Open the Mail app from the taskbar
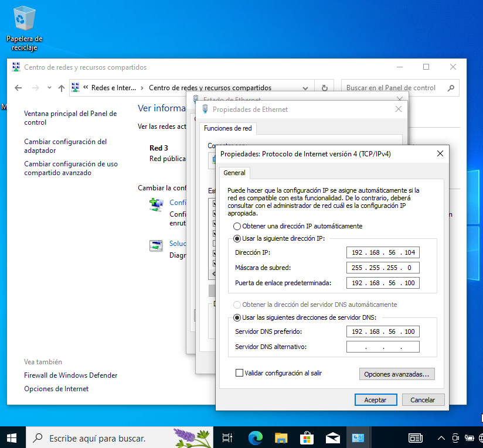The width and height of the screenshot is (483, 448). [x=332, y=438]
